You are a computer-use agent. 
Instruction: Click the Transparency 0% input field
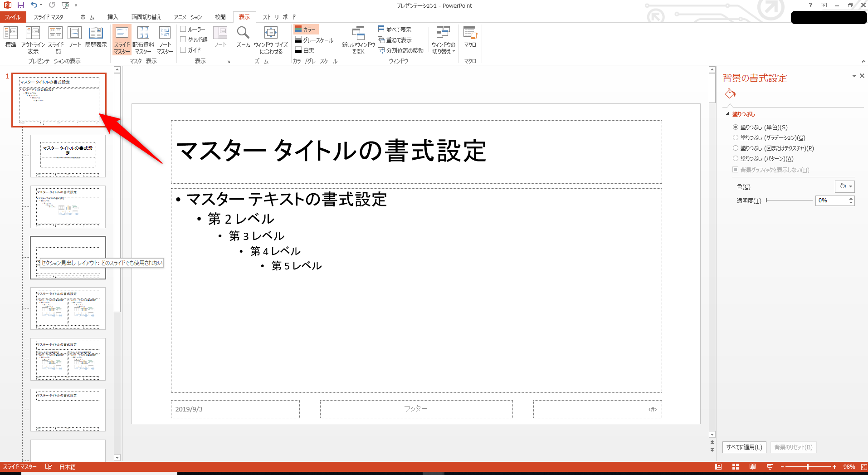click(x=831, y=201)
